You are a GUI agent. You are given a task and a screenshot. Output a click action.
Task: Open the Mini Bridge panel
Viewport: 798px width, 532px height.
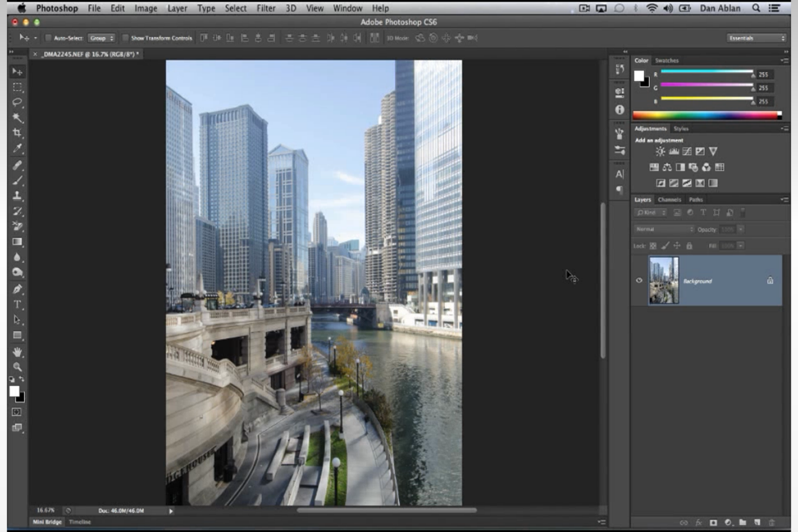(47, 521)
